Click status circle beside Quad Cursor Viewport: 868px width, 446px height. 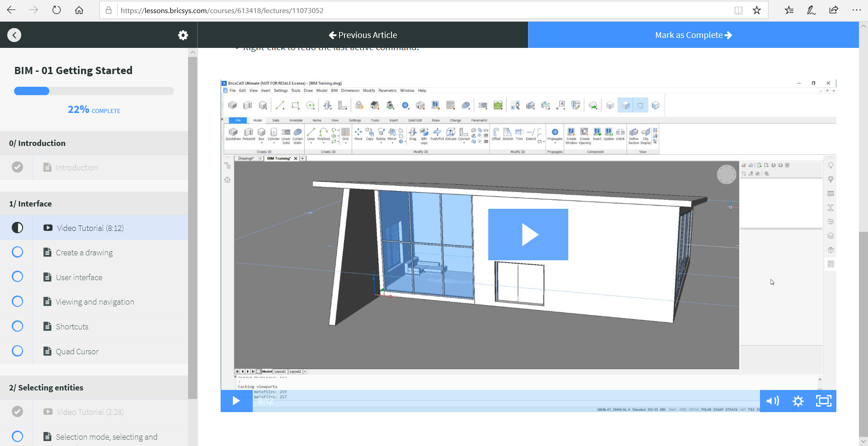click(17, 351)
